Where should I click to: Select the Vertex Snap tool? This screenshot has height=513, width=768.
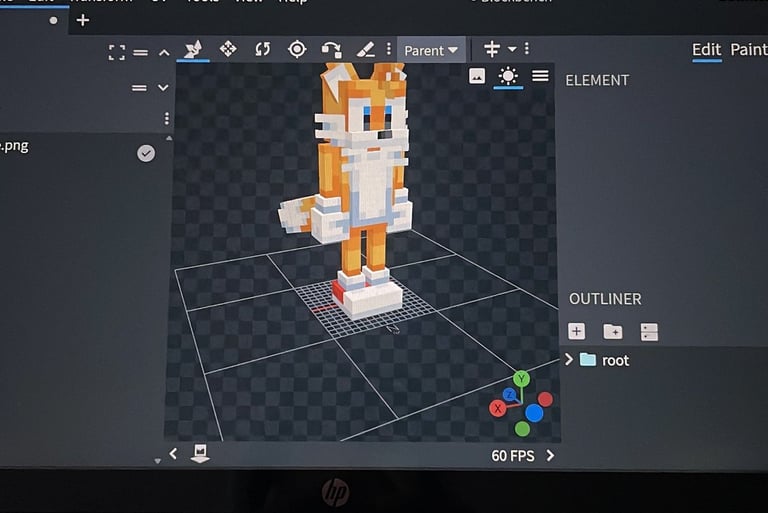click(x=332, y=49)
